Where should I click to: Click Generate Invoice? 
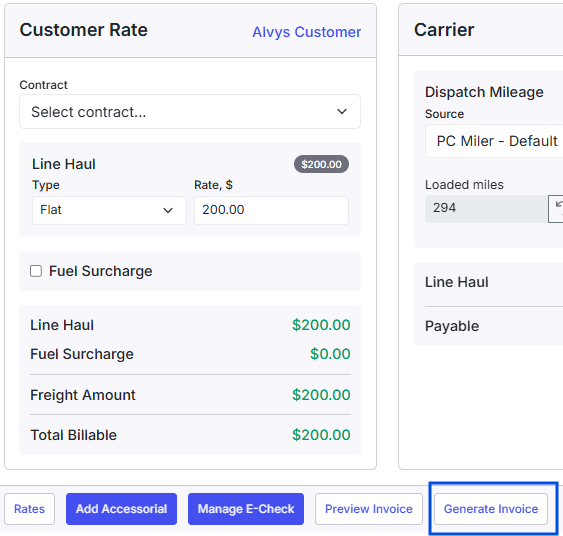(491, 509)
